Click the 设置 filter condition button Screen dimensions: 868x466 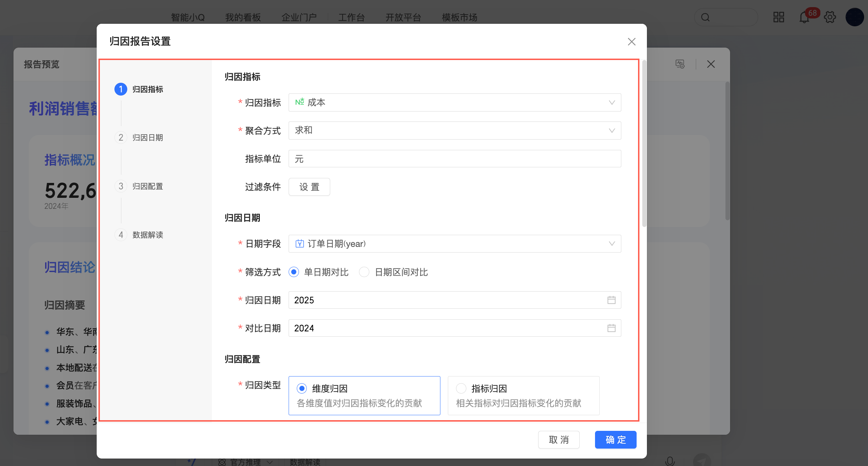(x=309, y=187)
